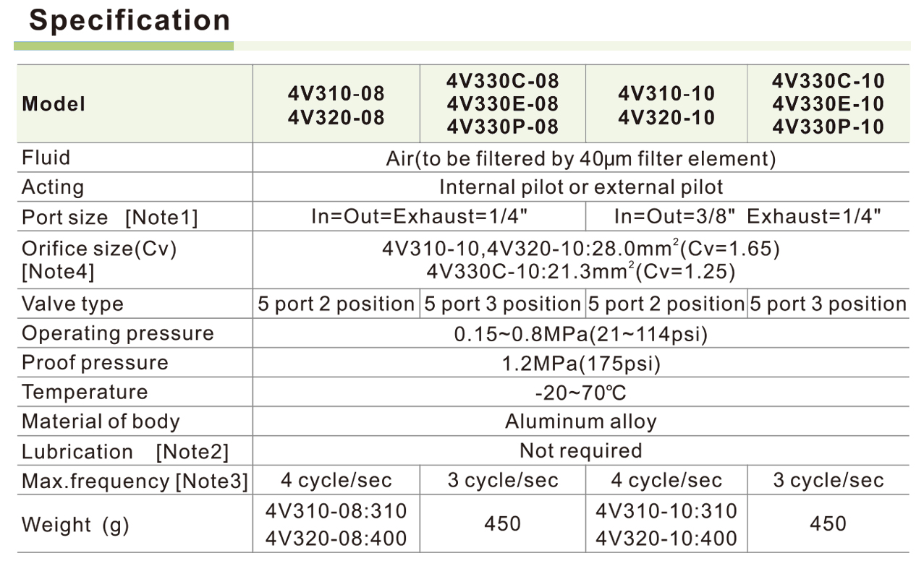Select the Operating pressure value 0.15~0.8MPa
This screenshot has width=924, height=561.
click(x=581, y=334)
